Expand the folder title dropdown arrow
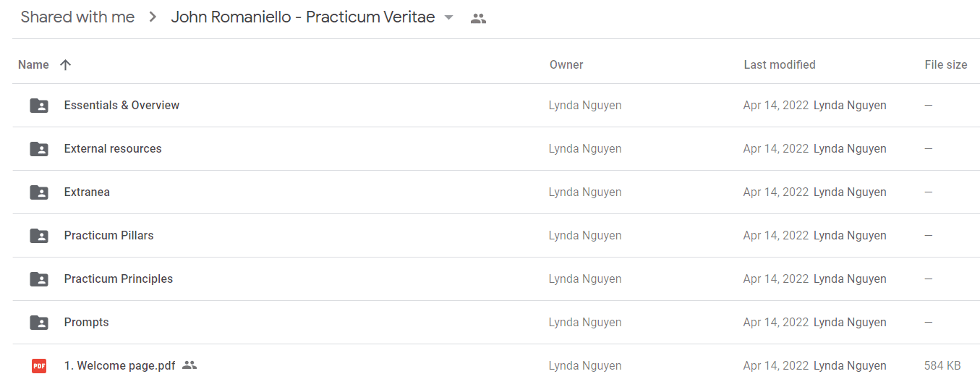Screen dimensions: 980x387 pyautogui.click(x=448, y=18)
